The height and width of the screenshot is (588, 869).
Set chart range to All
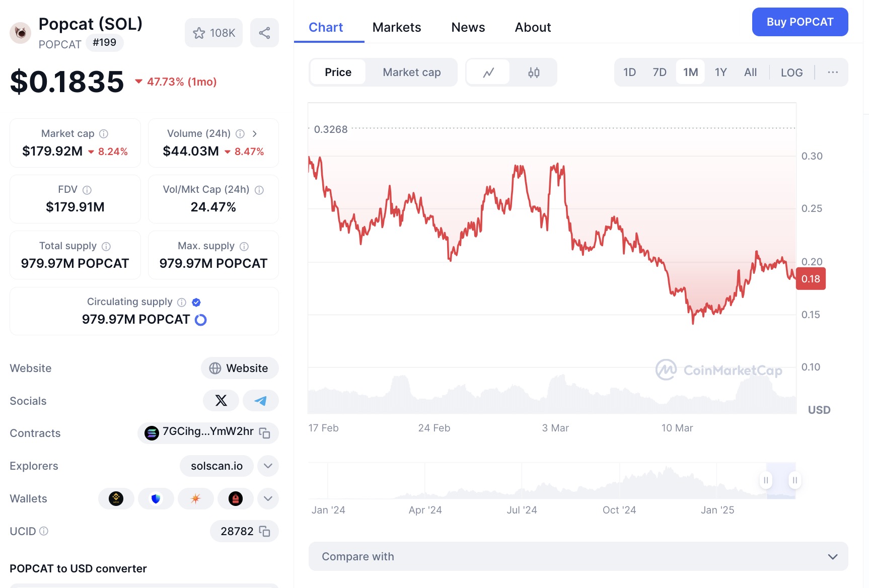(x=750, y=72)
